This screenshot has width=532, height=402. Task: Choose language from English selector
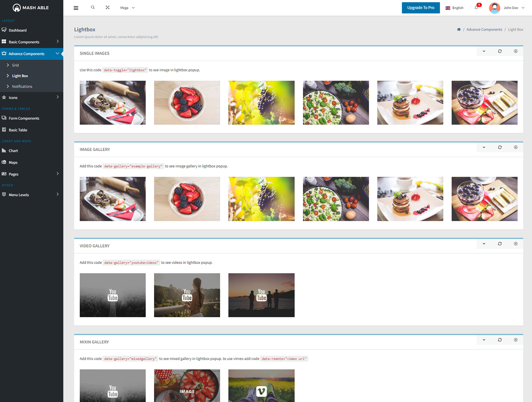click(455, 8)
